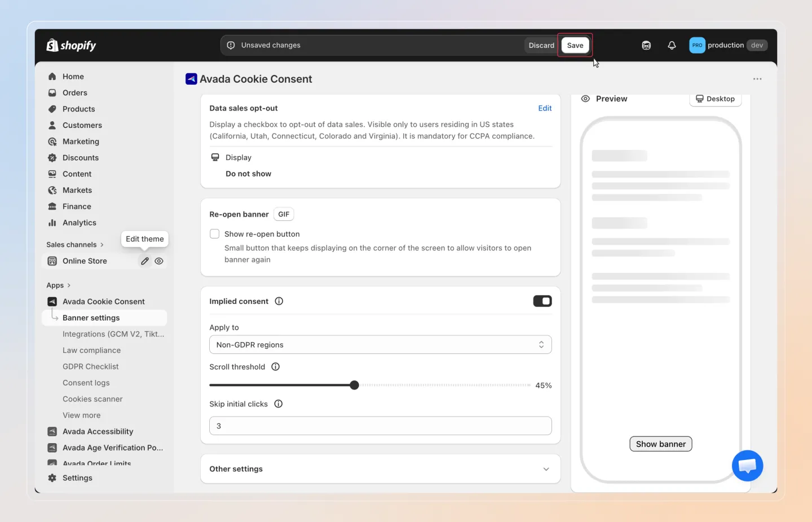Open Cookies scanner page
The height and width of the screenshot is (522, 812).
[92, 399]
